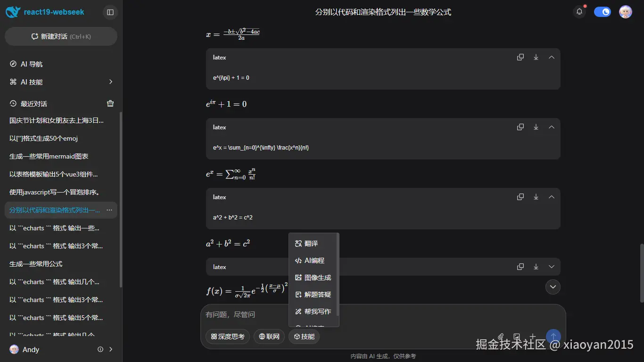Image resolution: width=644 pixels, height=362 pixels.
Task: Copy the a^2 + b^2 = c^2 latex block
Action: [520, 197]
